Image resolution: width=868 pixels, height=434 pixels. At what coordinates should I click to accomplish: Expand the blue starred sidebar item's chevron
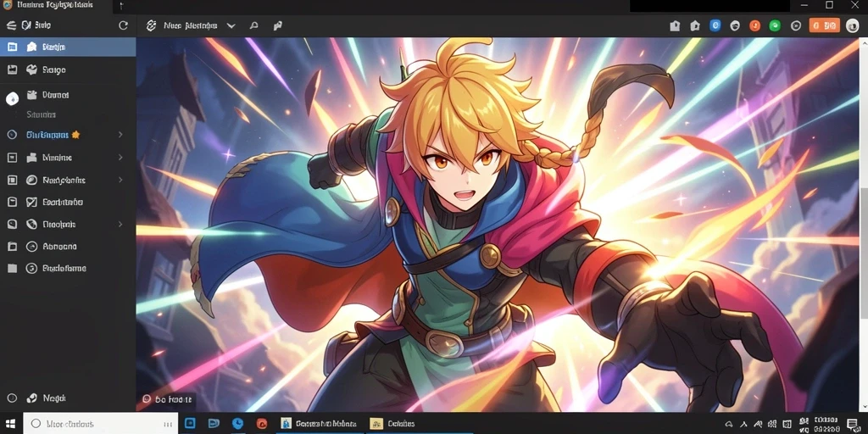[120, 135]
